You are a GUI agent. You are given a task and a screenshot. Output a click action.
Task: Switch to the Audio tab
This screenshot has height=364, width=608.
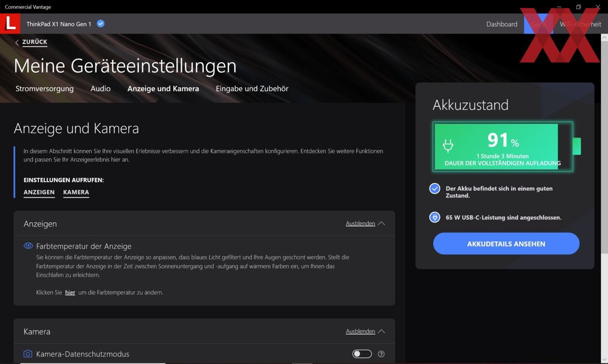[101, 89]
